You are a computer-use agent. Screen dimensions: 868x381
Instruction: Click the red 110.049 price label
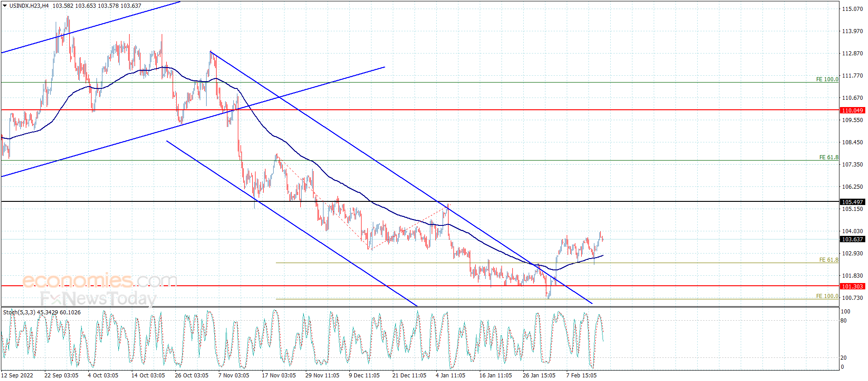[x=852, y=110]
